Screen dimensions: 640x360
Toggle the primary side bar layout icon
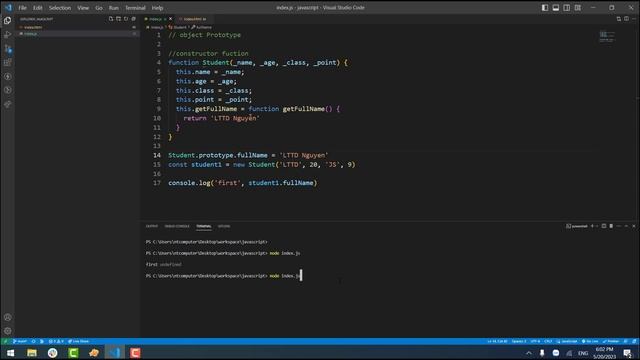544,7
